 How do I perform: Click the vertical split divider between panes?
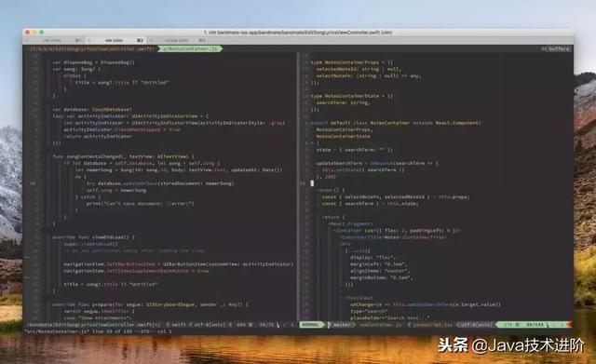click(x=298, y=186)
